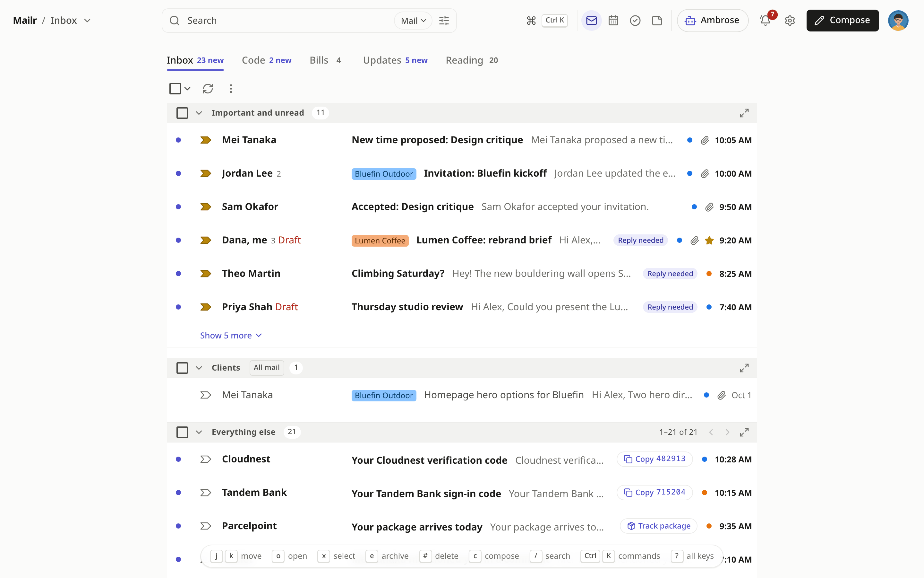Click the Compose button
Screen dimensions: 924x578
point(842,21)
